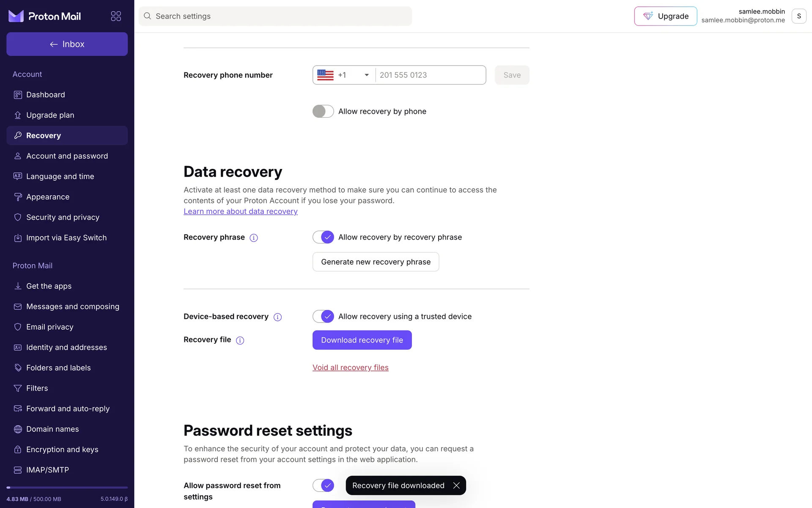Enable Allow recovery by phone toggle
812x508 pixels.
(323, 111)
